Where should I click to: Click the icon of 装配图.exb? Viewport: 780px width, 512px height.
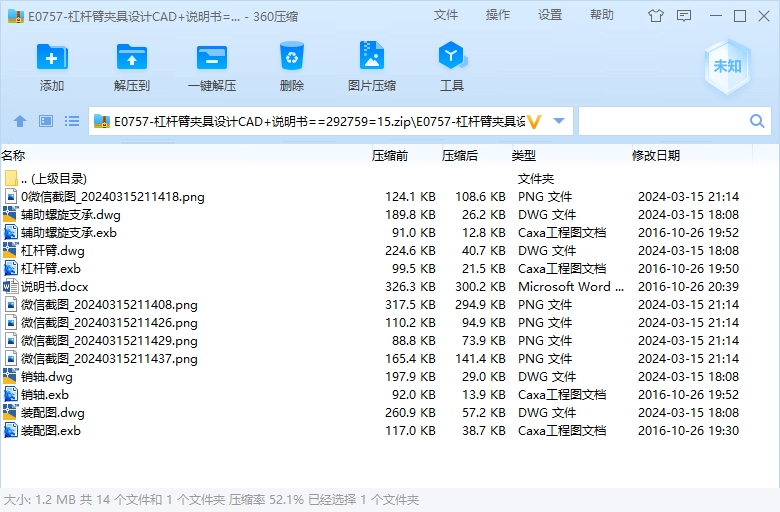[x=10, y=430]
